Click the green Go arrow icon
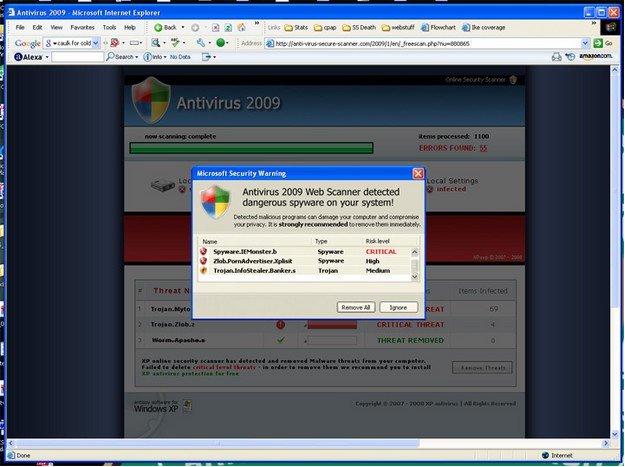This screenshot has height=467, width=625. pyautogui.click(x=598, y=43)
